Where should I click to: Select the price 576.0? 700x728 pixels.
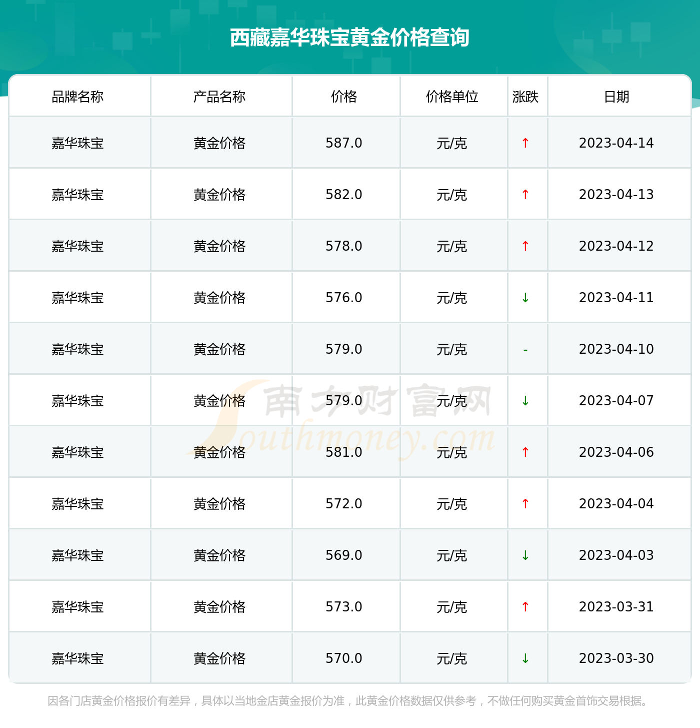coord(344,298)
